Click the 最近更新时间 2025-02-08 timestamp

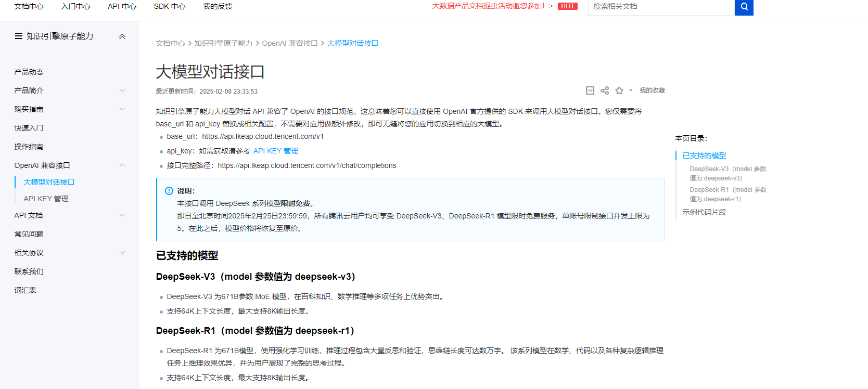click(x=207, y=91)
